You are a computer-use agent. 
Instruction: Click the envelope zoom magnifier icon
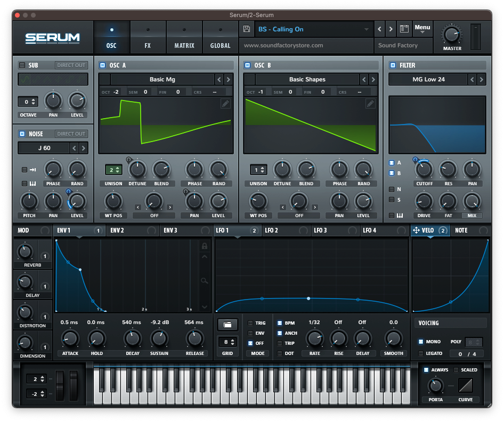(204, 280)
